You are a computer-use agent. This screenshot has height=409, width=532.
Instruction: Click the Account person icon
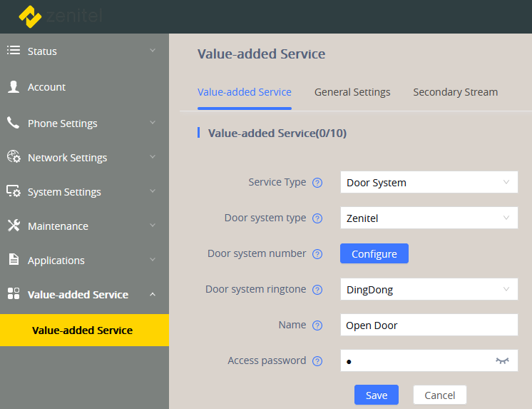tap(13, 86)
